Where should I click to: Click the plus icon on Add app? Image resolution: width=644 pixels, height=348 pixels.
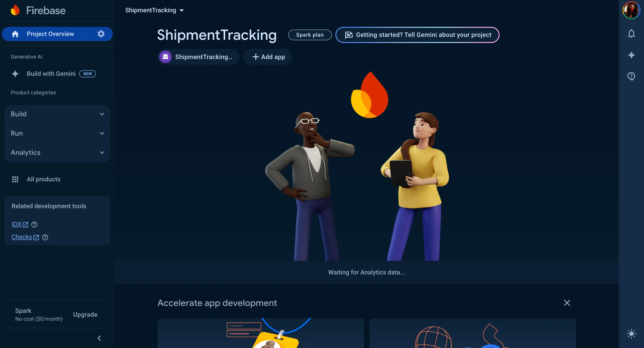point(256,57)
